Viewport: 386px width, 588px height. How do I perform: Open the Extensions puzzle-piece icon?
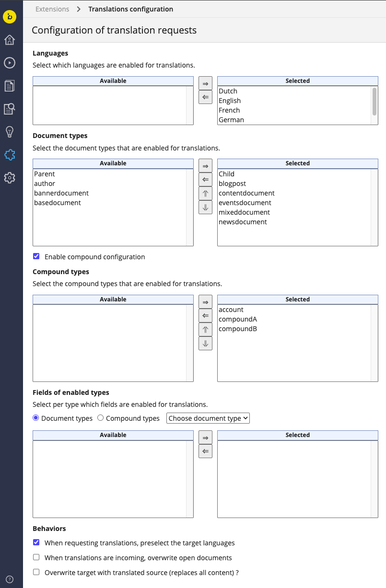(10, 155)
